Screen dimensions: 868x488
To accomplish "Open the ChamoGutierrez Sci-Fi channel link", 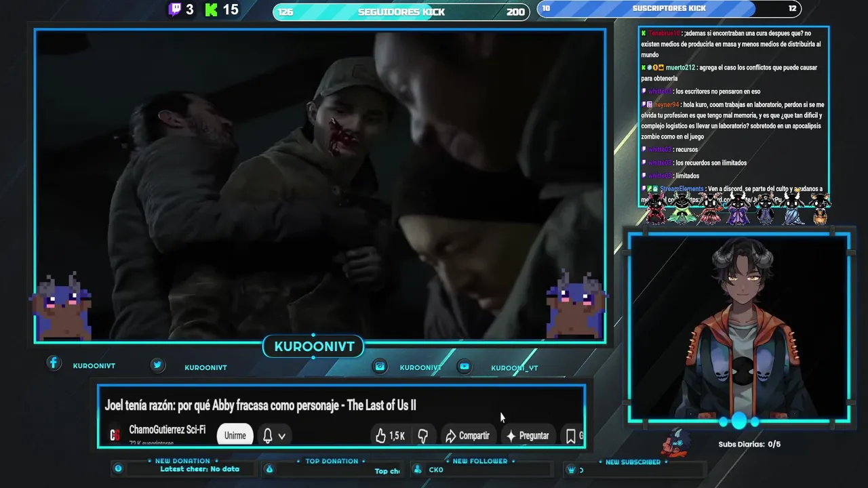I will click(x=167, y=430).
